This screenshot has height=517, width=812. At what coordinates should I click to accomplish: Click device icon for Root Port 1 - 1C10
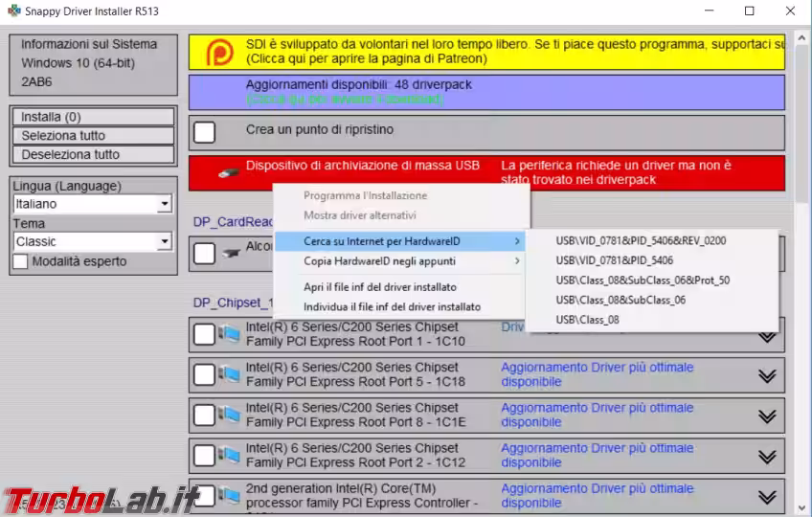coord(229,334)
